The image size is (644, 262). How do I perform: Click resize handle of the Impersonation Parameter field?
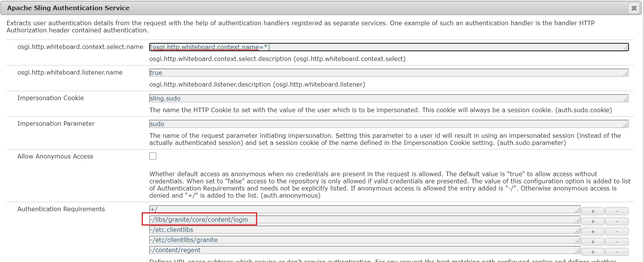click(626, 125)
